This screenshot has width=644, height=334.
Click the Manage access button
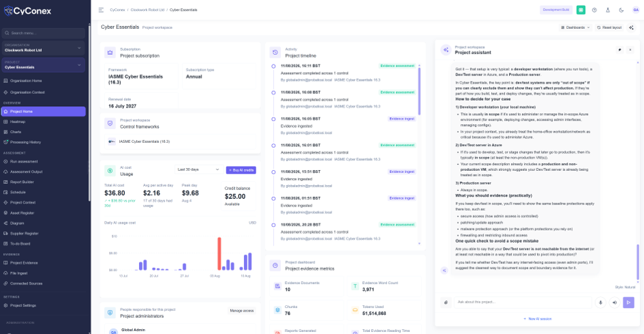(x=241, y=311)
